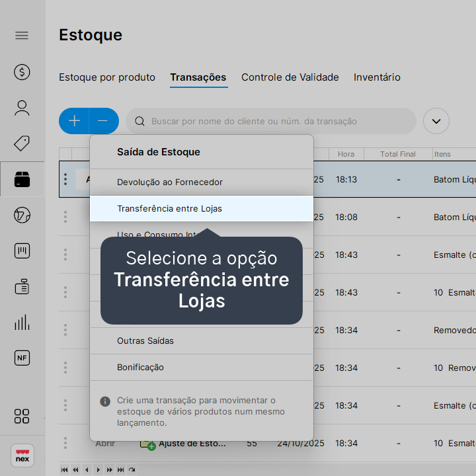Go to the first page of results
Screen dimensions: 476x476
tap(64, 470)
